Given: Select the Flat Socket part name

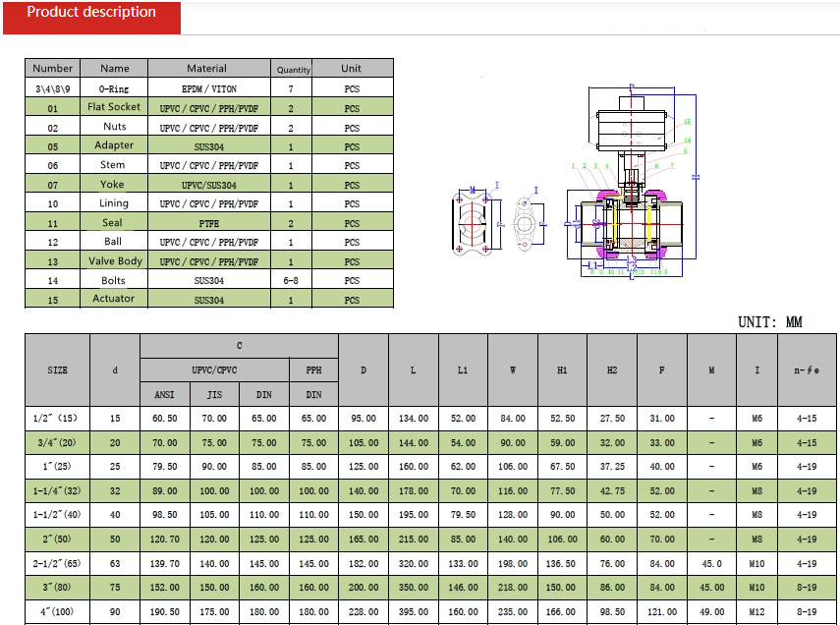Looking at the screenshot, I should pyautogui.click(x=114, y=106).
